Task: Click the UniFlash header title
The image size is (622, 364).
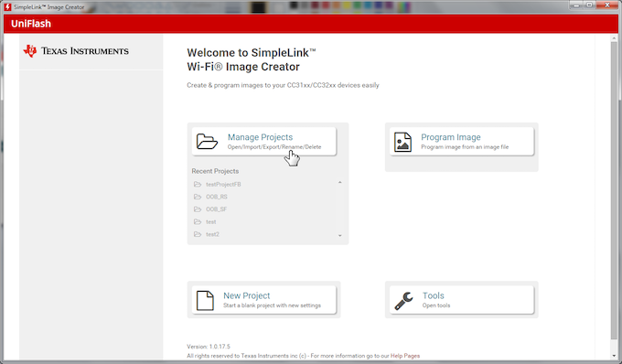Action: click(x=31, y=24)
